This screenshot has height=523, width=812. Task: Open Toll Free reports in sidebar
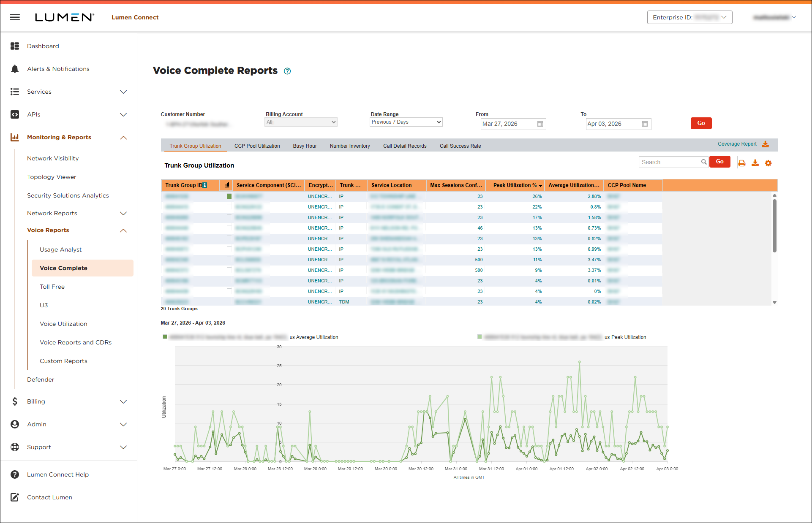pyautogui.click(x=52, y=287)
